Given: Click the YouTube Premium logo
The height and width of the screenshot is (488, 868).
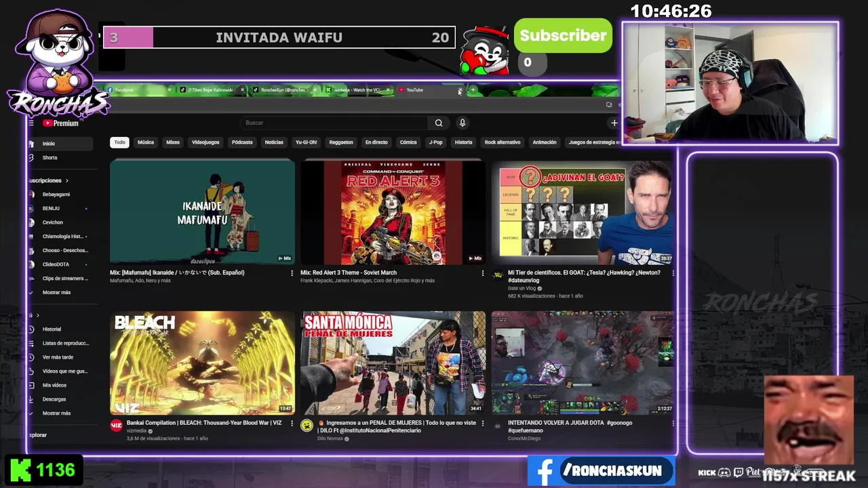Looking at the screenshot, I should (x=61, y=123).
